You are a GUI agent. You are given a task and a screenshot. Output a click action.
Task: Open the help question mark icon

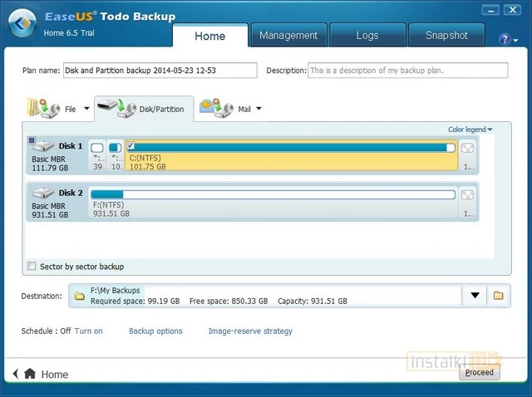point(505,39)
